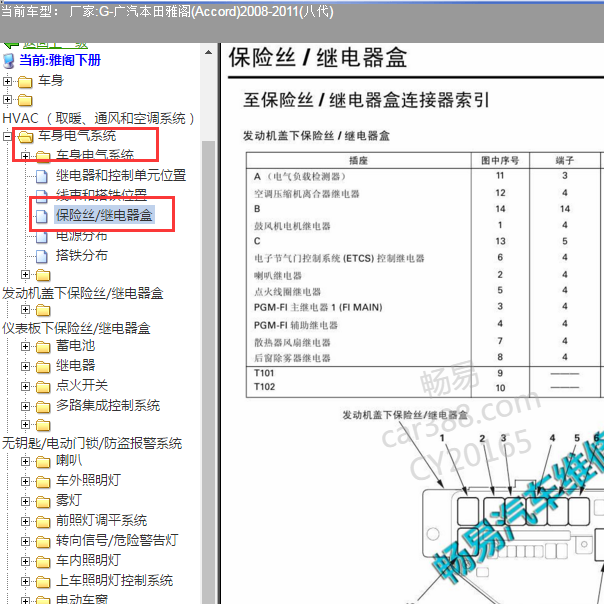Select 保险丝/继电器盒 in the tree
The height and width of the screenshot is (604, 604).
[104, 215]
